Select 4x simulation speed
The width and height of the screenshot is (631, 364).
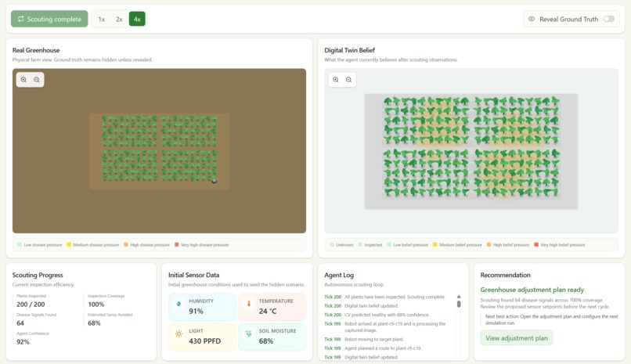[x=137, y=19]
